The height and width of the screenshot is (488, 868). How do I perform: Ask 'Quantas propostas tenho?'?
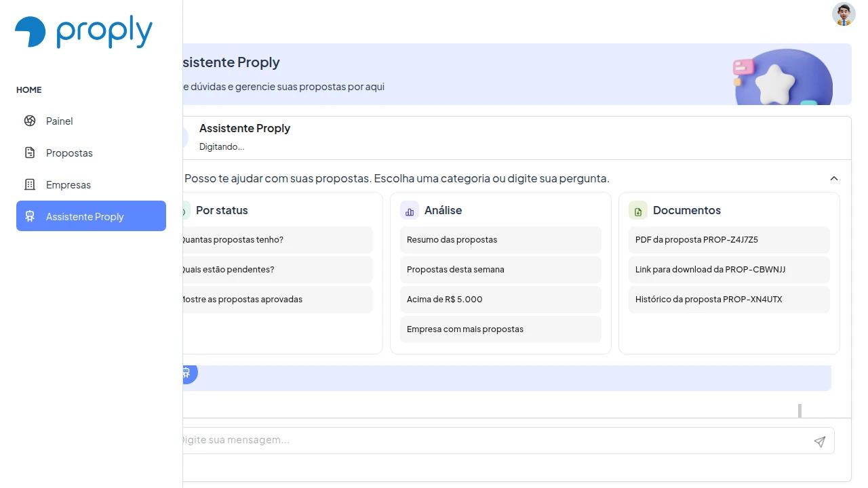(x=277, y=240)
